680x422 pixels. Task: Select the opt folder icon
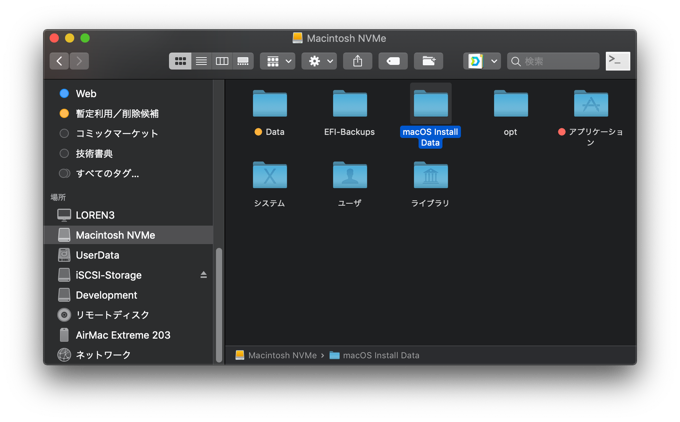[511, 104]
